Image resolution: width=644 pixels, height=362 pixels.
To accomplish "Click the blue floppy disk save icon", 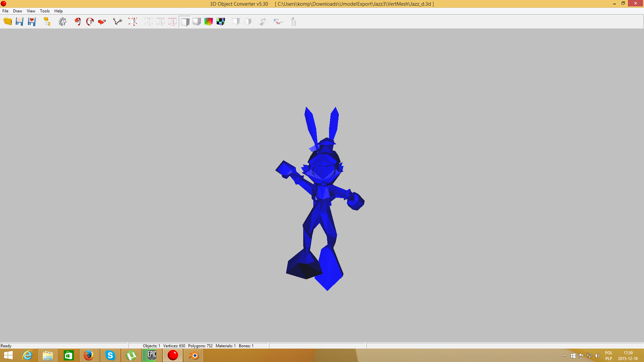I will click(19, 22).
